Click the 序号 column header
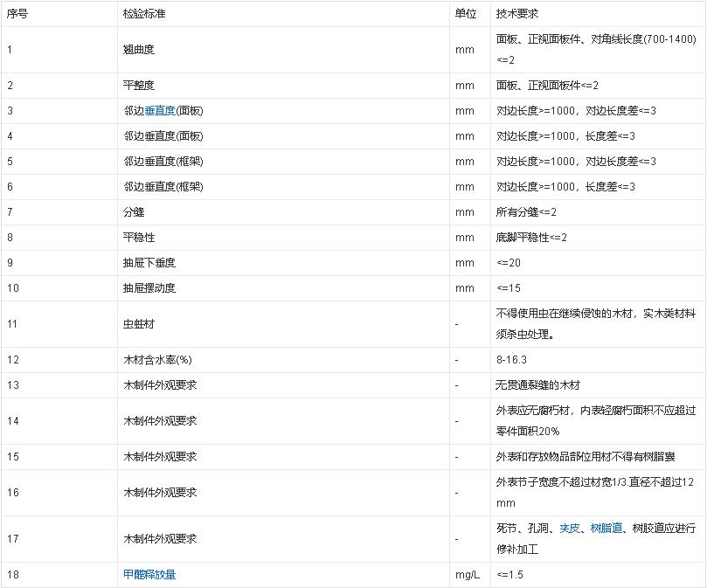707x588 pixels. 17,14
